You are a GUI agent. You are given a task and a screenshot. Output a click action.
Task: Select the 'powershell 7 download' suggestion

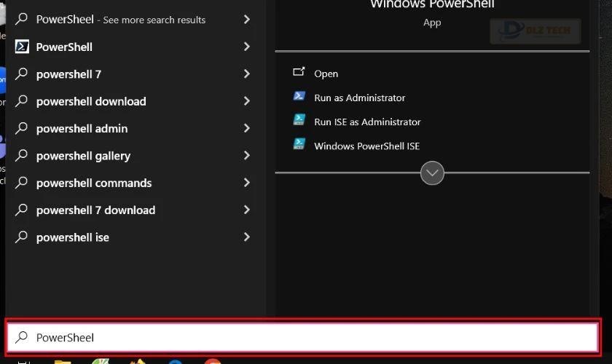tap(95, 210)
